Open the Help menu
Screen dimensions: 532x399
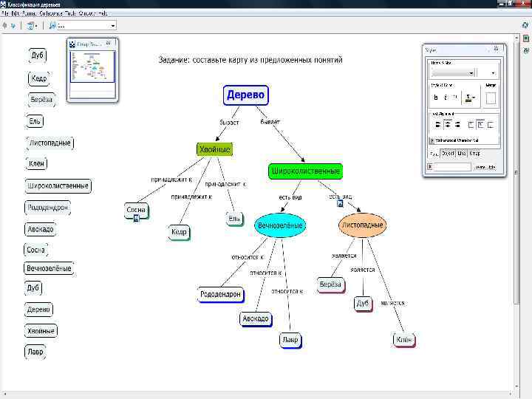[103, 13]
